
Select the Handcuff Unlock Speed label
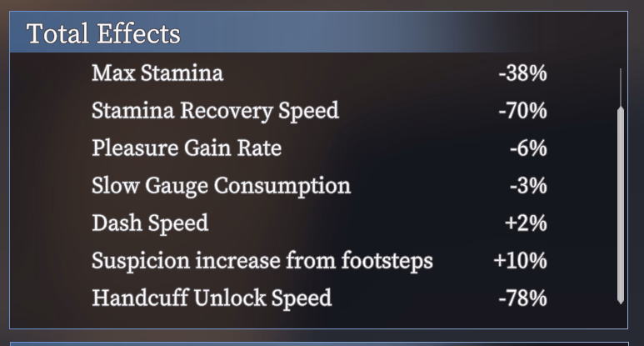point(212,298)
